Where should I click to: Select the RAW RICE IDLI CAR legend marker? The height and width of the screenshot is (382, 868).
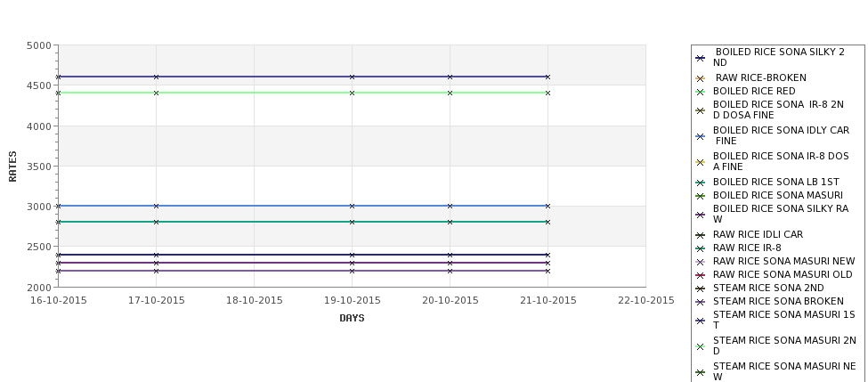tap(700, 235)
